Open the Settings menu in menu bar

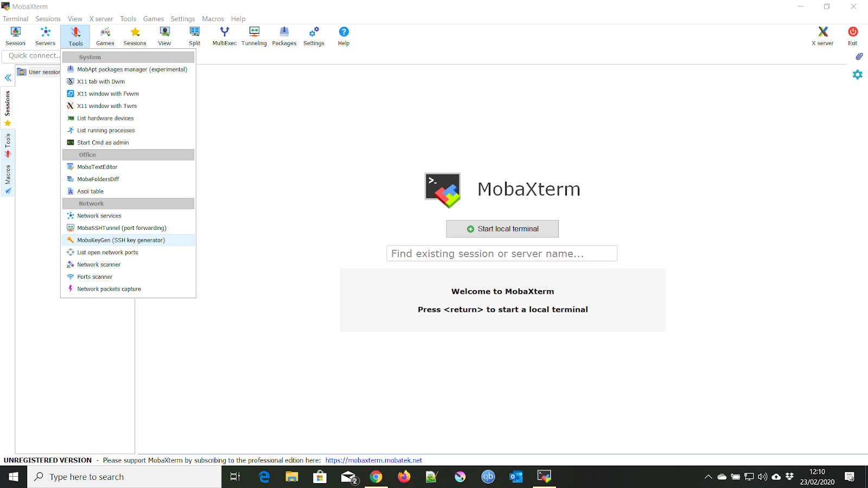(183, 18)
